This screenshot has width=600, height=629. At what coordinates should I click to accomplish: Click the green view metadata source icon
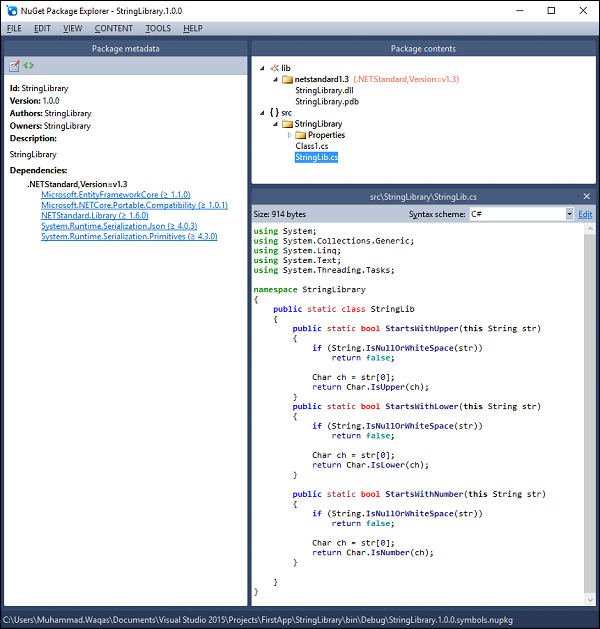point(28,66)
